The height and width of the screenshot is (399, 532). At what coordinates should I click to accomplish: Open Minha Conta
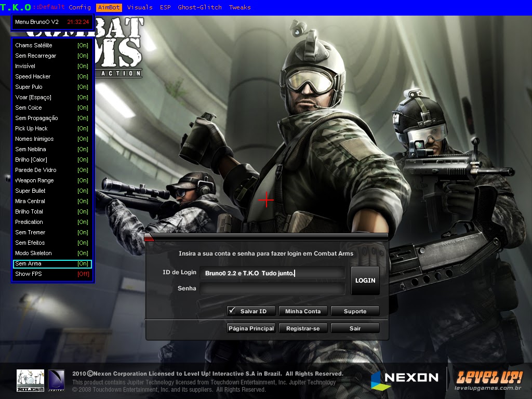point(303,311)
